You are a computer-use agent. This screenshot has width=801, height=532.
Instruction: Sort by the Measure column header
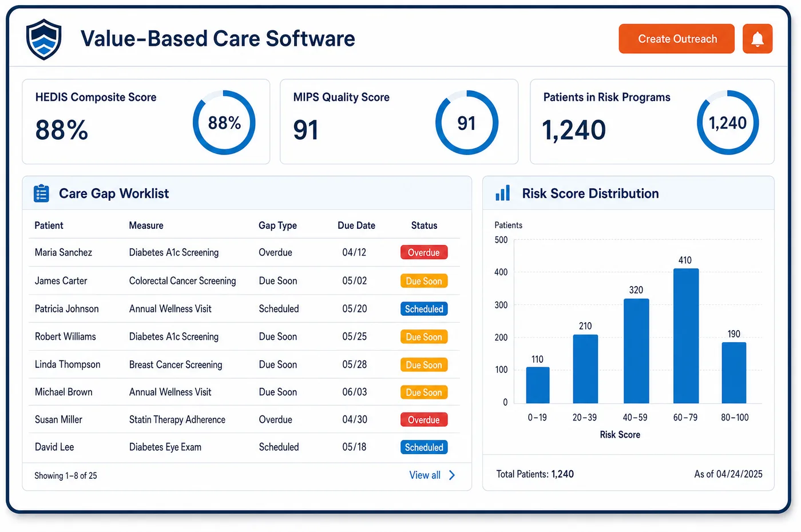click(x=146, y=225)
